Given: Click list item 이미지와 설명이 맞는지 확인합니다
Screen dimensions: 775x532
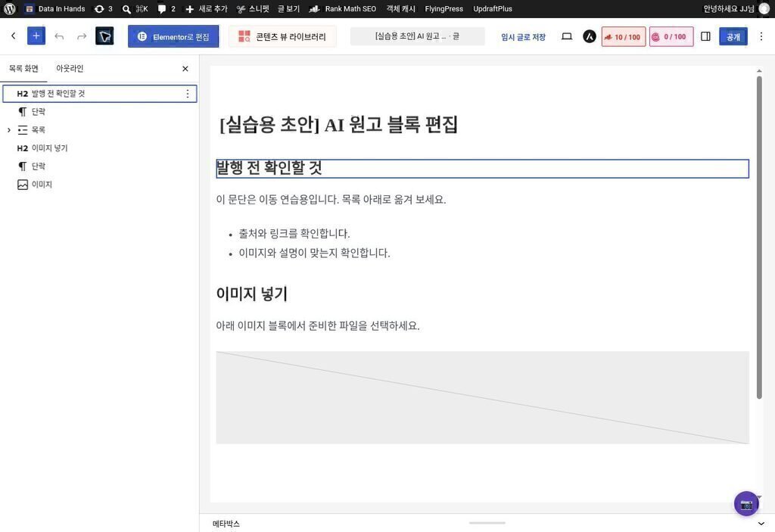Looking at the screenshot, I should (x=314, y=254).
